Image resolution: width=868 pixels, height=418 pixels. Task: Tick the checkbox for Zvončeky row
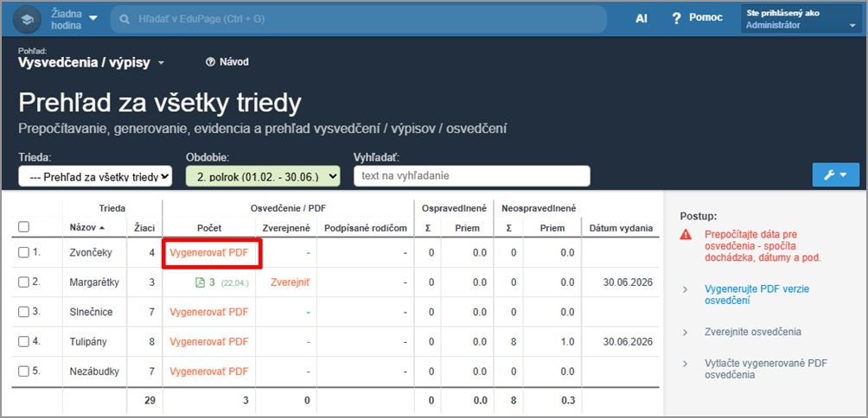(24, 253)
